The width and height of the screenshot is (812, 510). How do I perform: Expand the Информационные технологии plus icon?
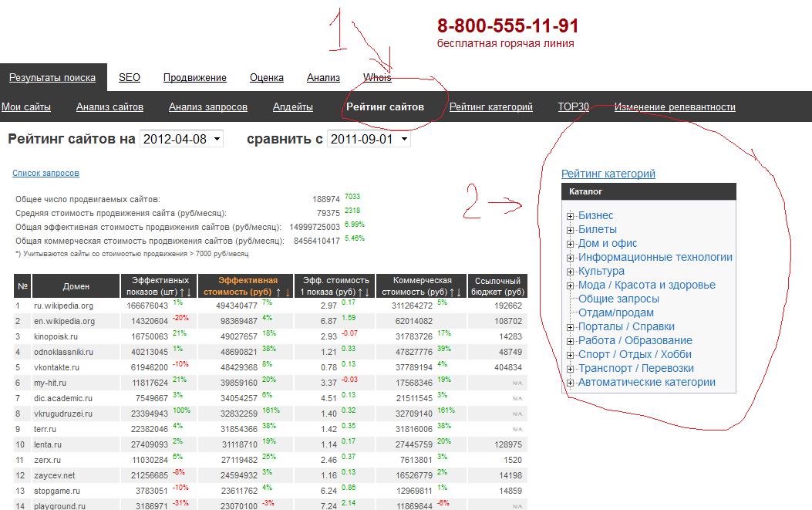[571, 258]
